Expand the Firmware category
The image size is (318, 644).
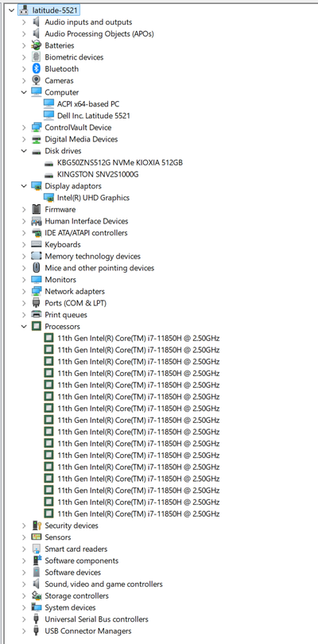coord(24,209)
